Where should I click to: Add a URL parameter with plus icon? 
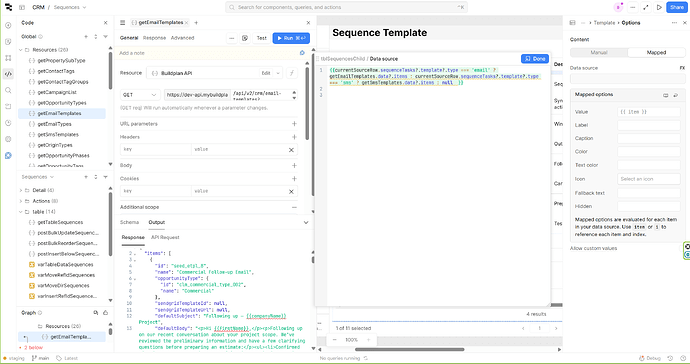tap(294, 124)
